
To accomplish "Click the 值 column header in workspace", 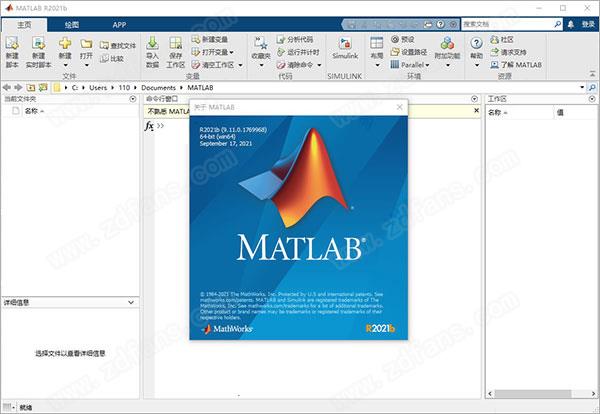I will click(560, 112).
